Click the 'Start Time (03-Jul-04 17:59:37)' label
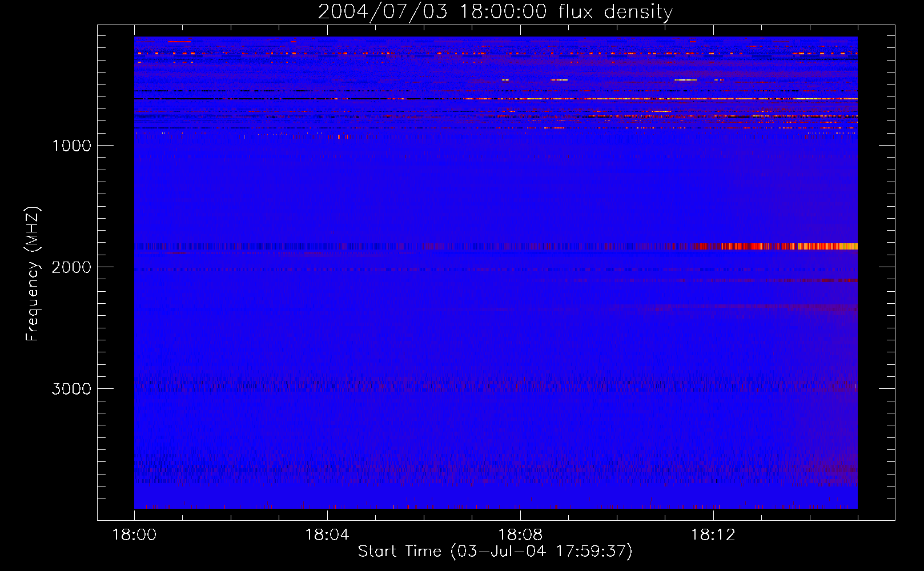This screenshot has height=571, width=924. click(x=495, y=552)
